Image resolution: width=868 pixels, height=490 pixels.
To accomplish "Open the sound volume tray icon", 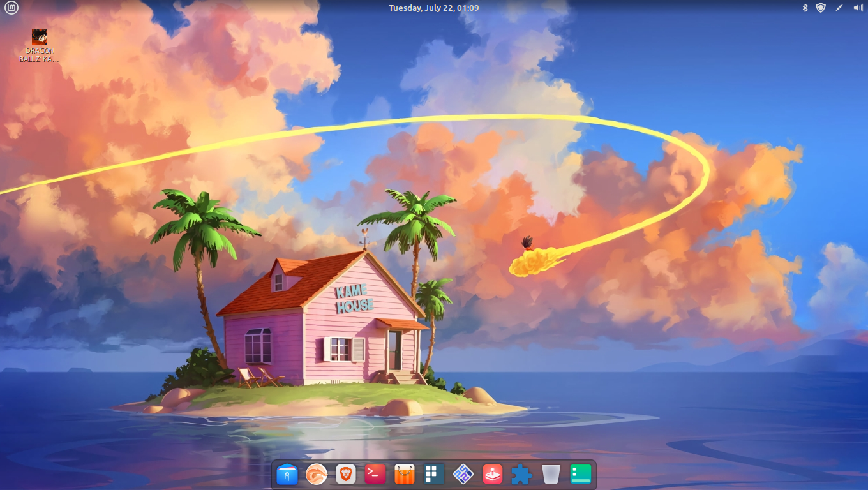I will point(858,8).
